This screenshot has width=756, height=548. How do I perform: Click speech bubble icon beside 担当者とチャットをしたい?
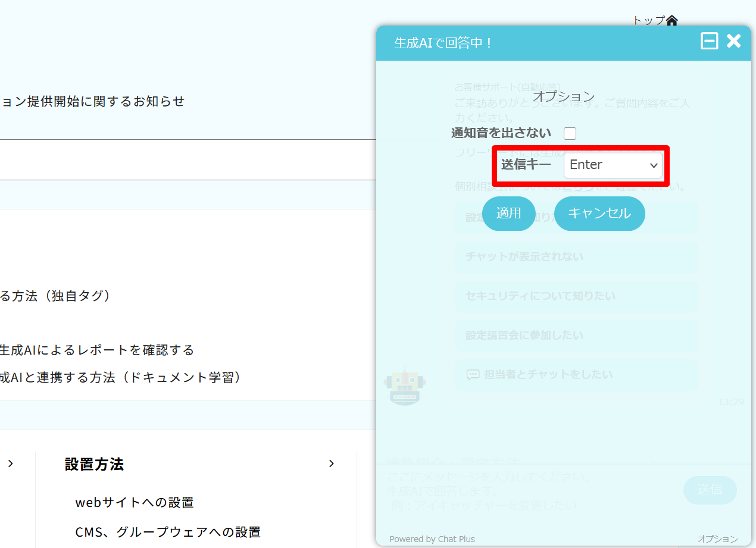473,375
